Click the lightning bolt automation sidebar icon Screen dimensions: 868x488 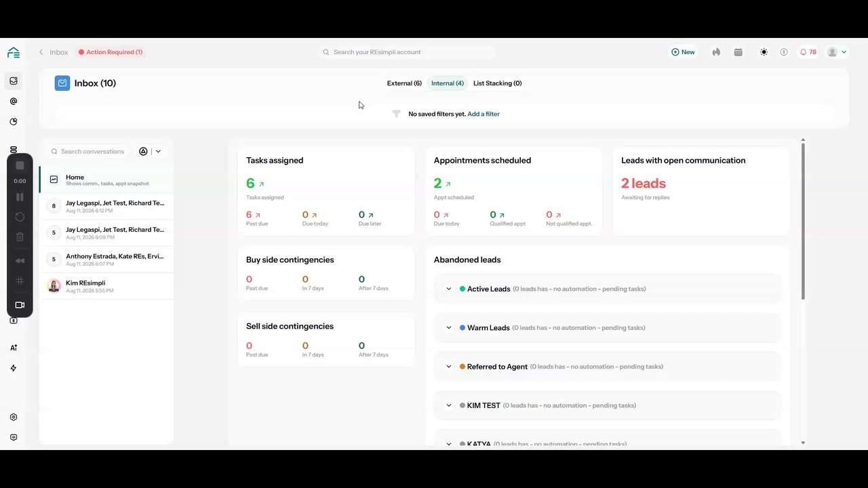tap(14, 368)
